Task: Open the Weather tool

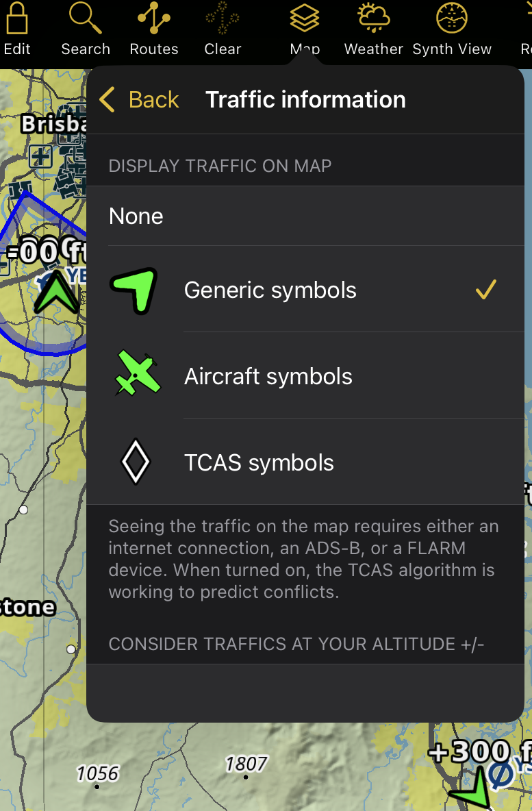Action: 373,21
